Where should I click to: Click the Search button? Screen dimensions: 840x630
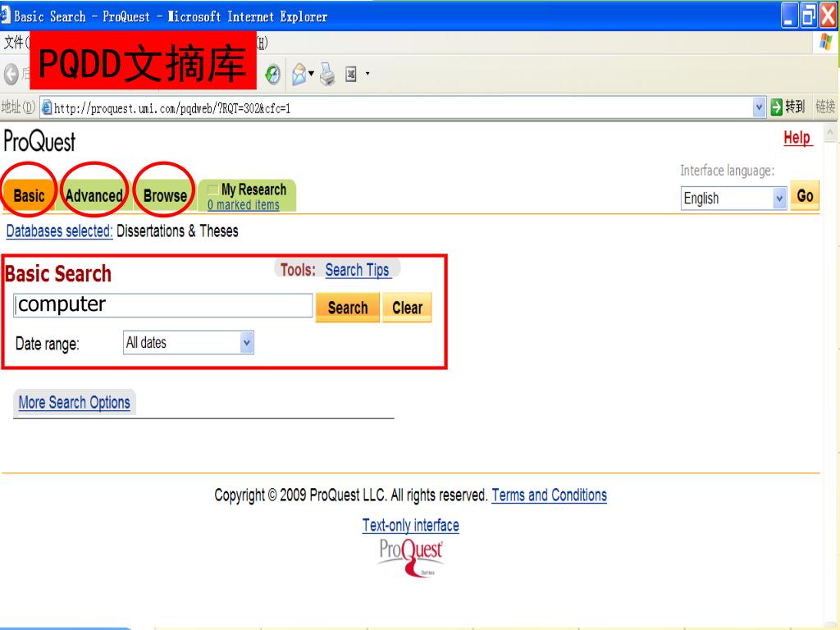(x=348, y=308)
